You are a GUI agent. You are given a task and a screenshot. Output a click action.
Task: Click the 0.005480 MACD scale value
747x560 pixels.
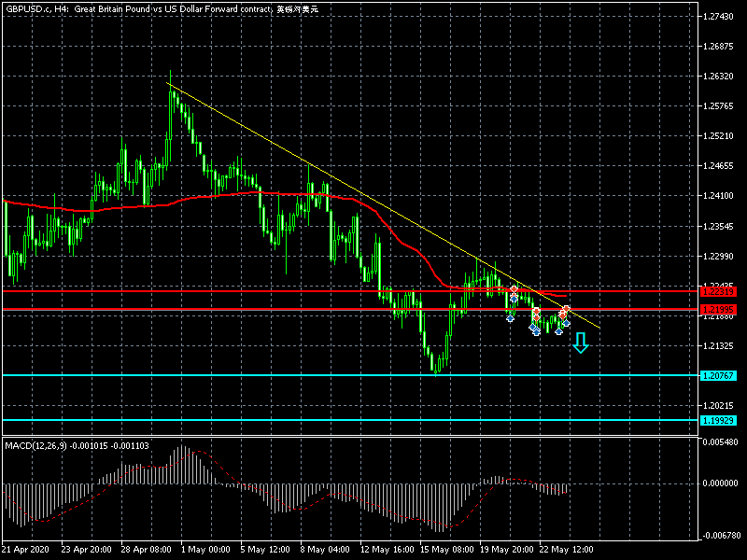pyautogui.click(x=721, y=441)
